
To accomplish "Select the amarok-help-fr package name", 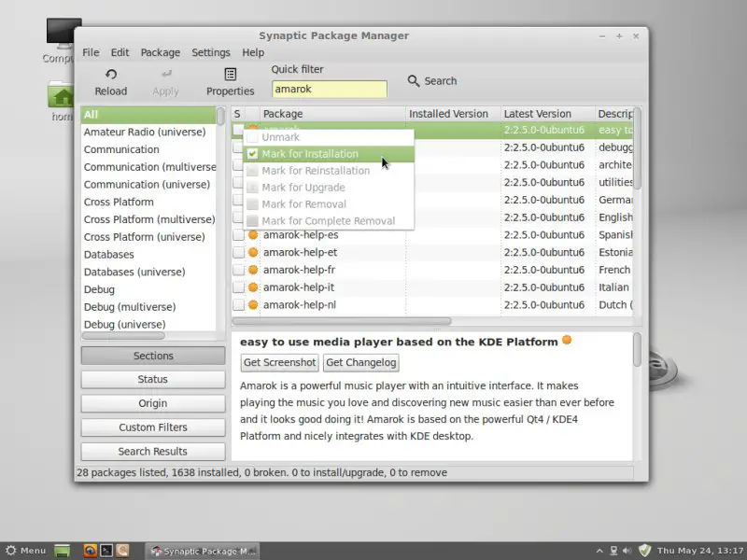I will [x=299, y=270].
